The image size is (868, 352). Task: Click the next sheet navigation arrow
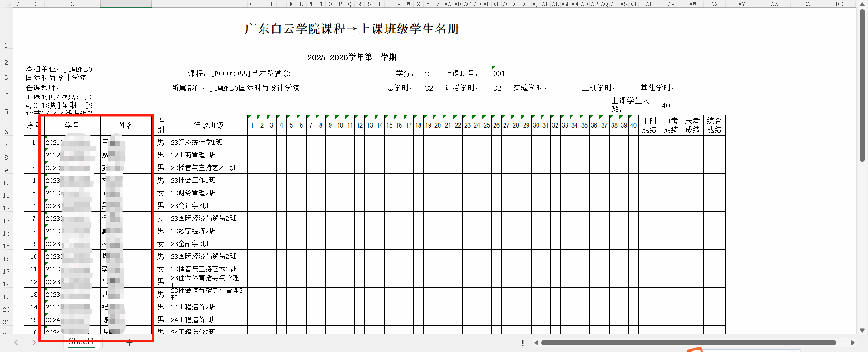coord(34,342)
